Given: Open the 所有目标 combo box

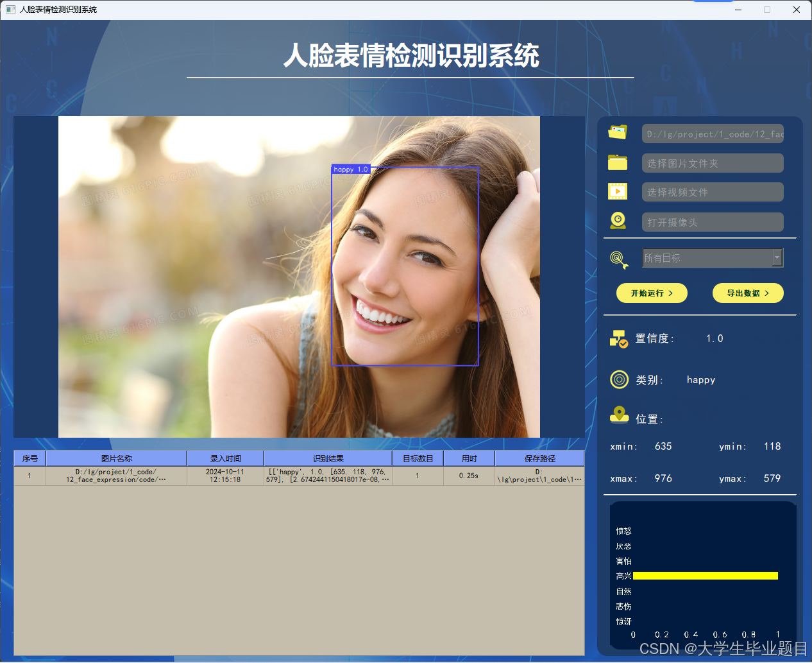Looking at the screenshot, I should coord(713,258).
